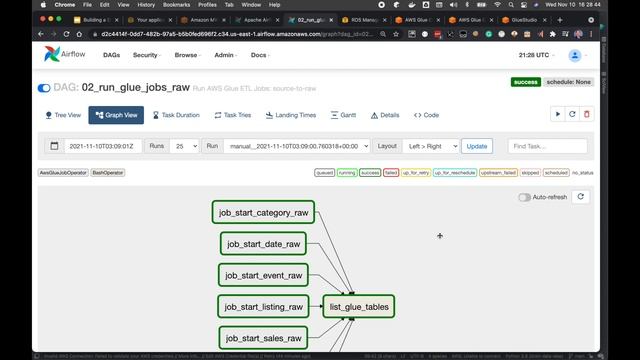Click the browser back arrow
The height and width of the screenshot is (360, 640).
pos(41,34)
